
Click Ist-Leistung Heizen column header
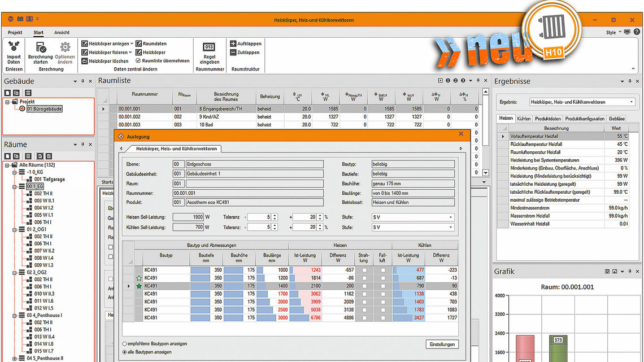pos(304,258)
